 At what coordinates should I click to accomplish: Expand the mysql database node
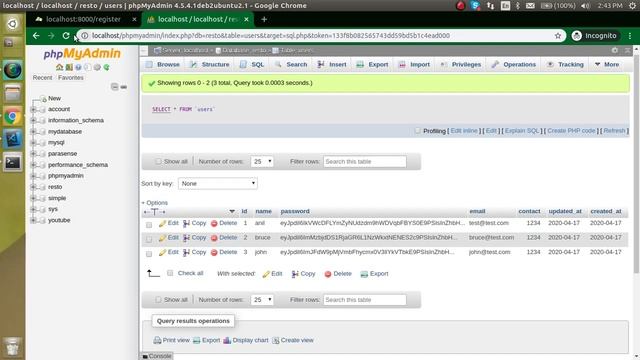(33, 142)
